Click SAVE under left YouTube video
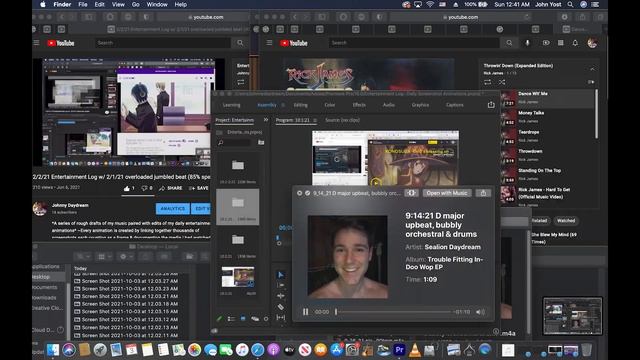This screenshot has width=640, height=360. click(x=199, y=188)
